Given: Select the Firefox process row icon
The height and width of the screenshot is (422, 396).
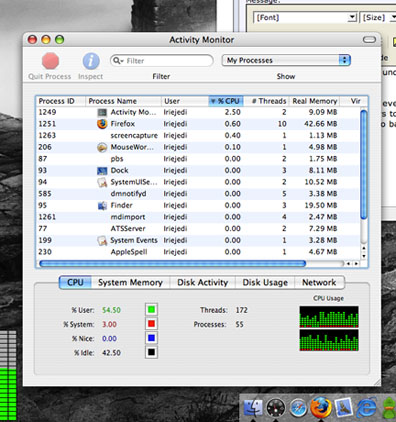Looking at the screenshot, I should [102, 124].
